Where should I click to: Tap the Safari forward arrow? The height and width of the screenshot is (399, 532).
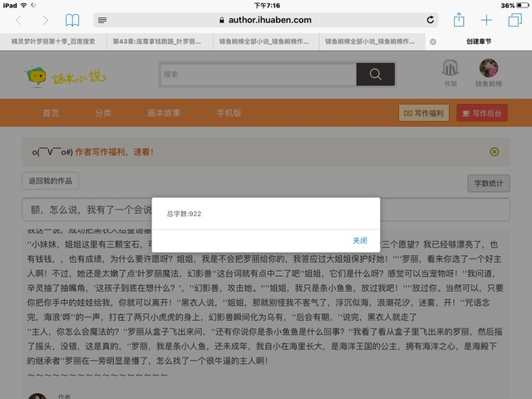pyautogui.click(x=45, y=20)
